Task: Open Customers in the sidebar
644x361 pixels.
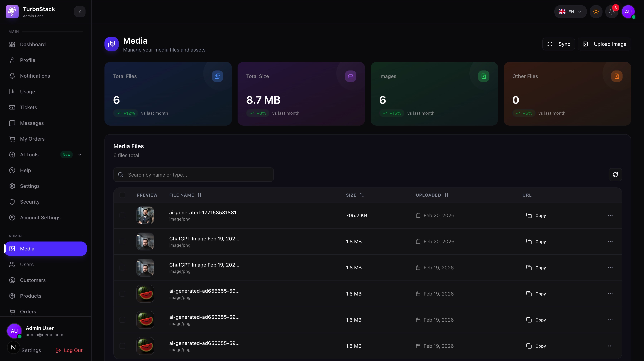Action: point(33,280)
